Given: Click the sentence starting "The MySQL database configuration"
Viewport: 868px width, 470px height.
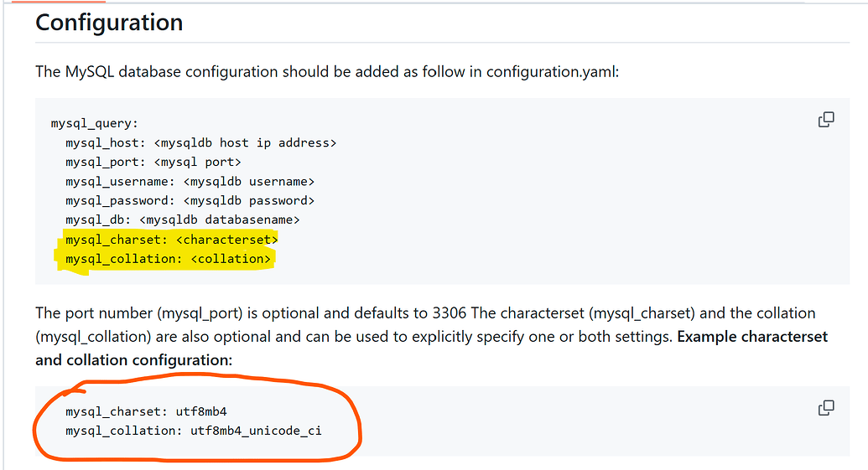Looking at the screenshot, I should click(x=327, y=71).
